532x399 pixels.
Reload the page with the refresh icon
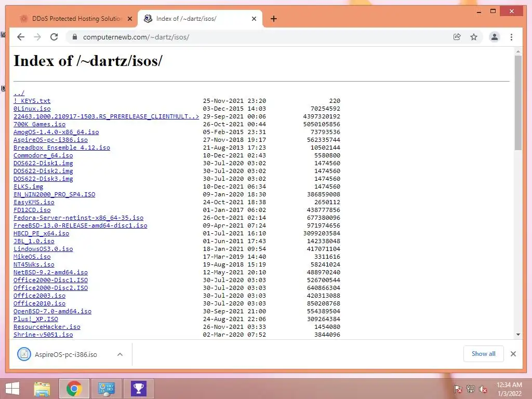[x=54, y=37]
